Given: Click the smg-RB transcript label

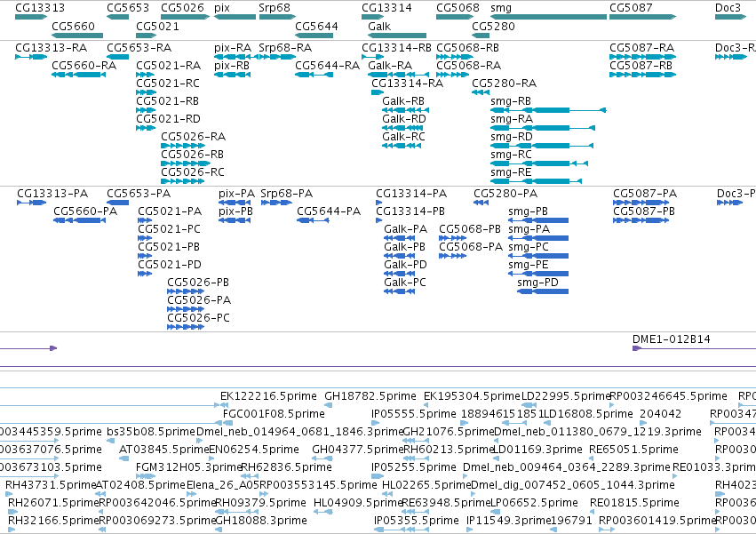Looking at the screenshot, I should pyautogui.click(x=511, y=100).
